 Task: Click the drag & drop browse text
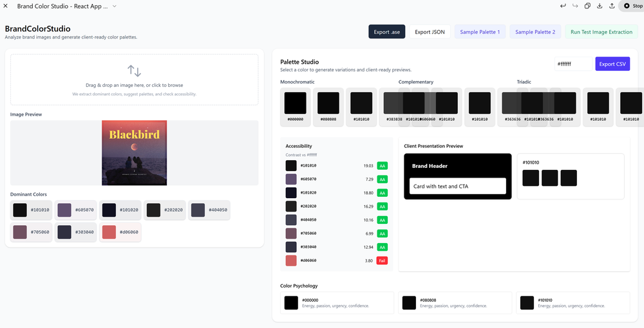135,86
